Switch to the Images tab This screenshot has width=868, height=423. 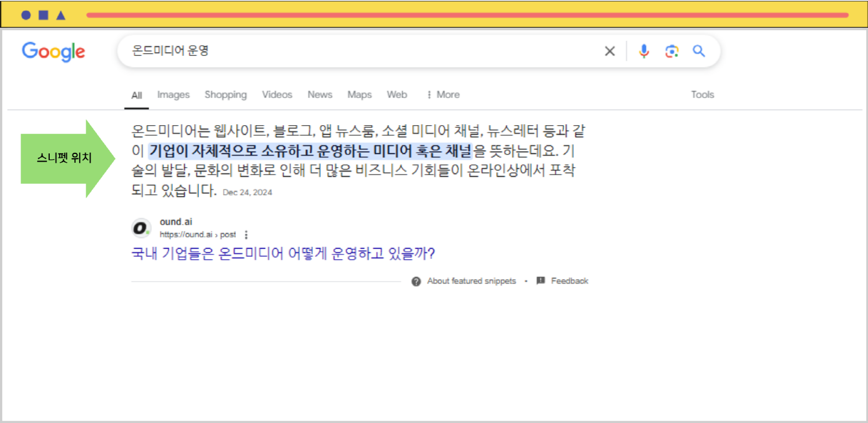click(x=173, y=95)
